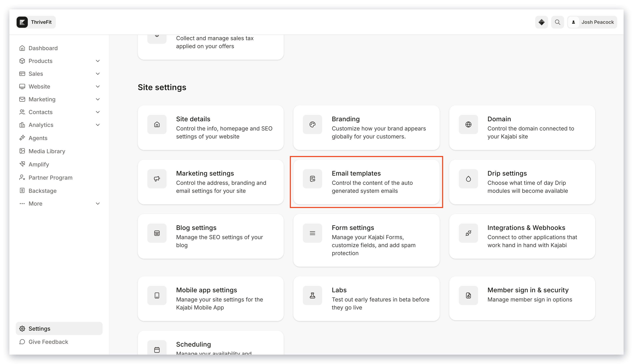This screenshot has height=364, width=633.
Task: Expand the Website menu chevron
Action: coord(98,86)
